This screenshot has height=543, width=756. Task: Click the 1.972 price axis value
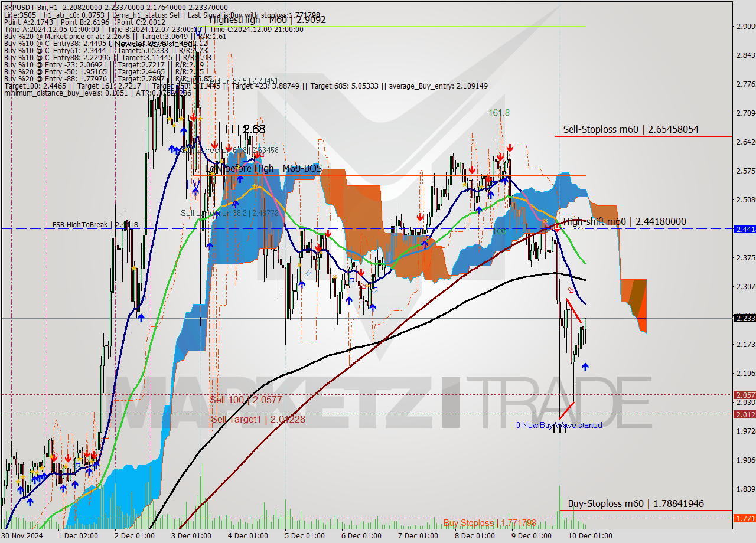tap(745, 431)
